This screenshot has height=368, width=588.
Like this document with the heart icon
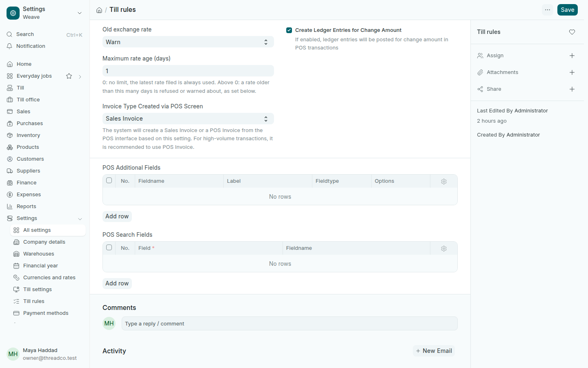(572, 32)
